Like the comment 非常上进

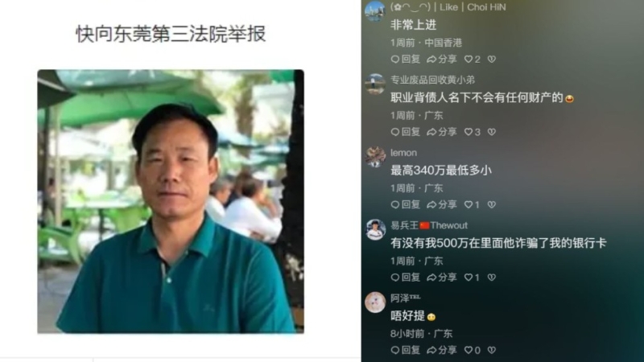point(472,59)
